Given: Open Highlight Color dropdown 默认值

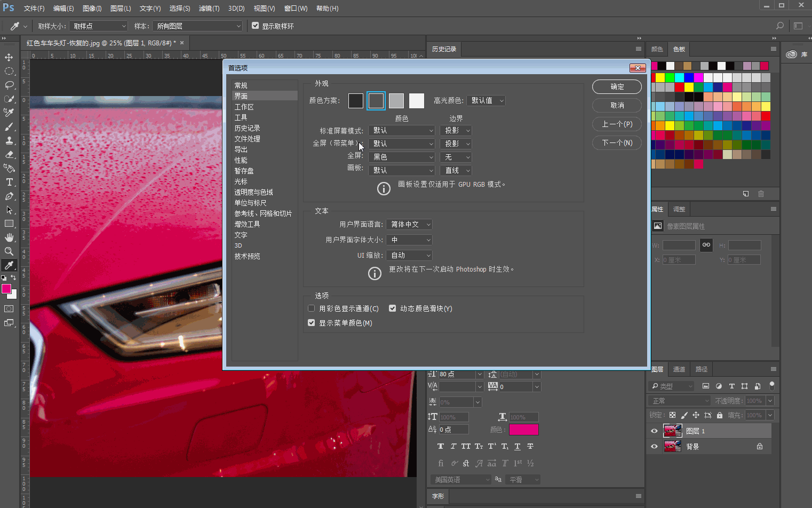Looking at the screenshot, I should tap(486, 100).
